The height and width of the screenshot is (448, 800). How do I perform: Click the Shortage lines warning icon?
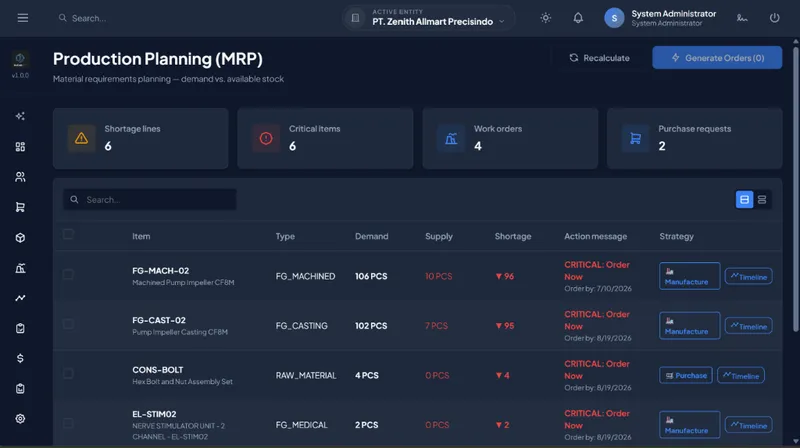(81, 138)
